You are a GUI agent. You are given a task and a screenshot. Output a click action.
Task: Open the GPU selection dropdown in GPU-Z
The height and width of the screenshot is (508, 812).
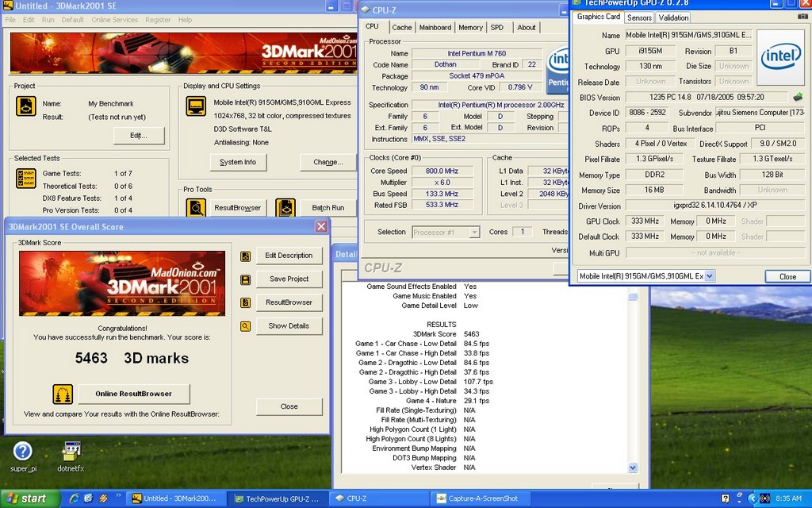click(709, 276)
